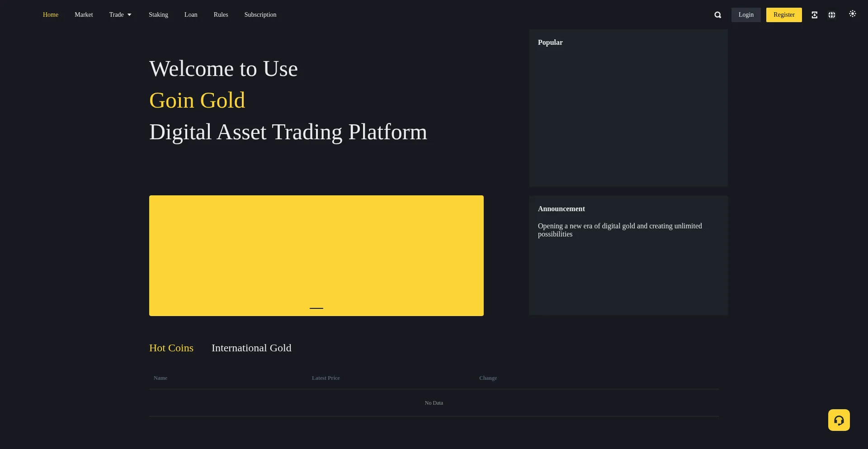This screenshot has width=868, height=449.
Task: Navigate to the Staking page
Action: coord(158,15)
